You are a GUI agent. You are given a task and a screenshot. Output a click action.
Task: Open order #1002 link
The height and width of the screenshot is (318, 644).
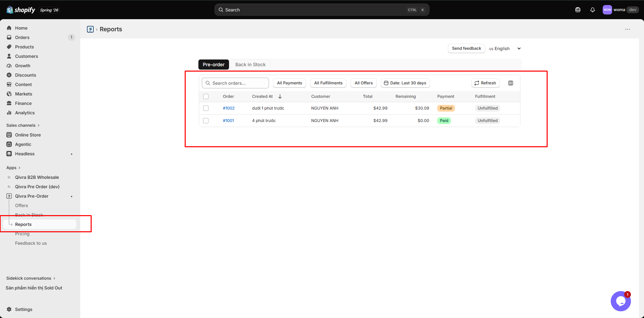point(229,108)
